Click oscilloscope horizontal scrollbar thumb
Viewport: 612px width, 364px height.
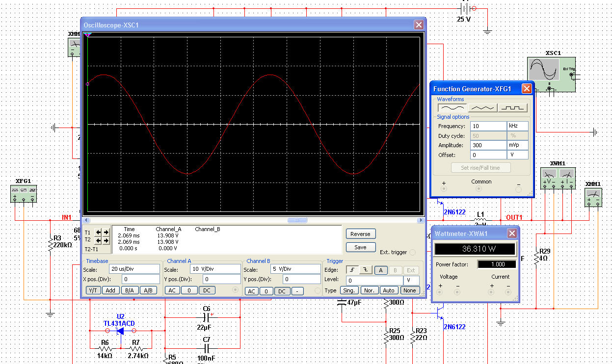(x=297, y=220)
